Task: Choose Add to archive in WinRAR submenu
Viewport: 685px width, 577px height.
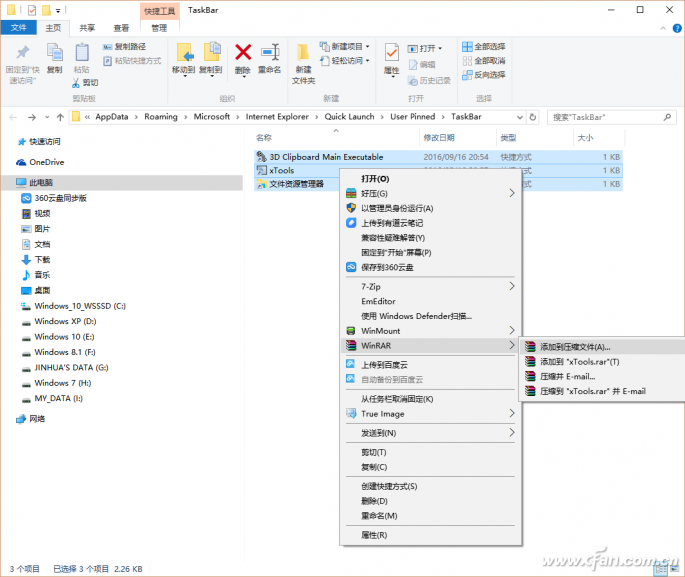Action: (x=603, y=347)
